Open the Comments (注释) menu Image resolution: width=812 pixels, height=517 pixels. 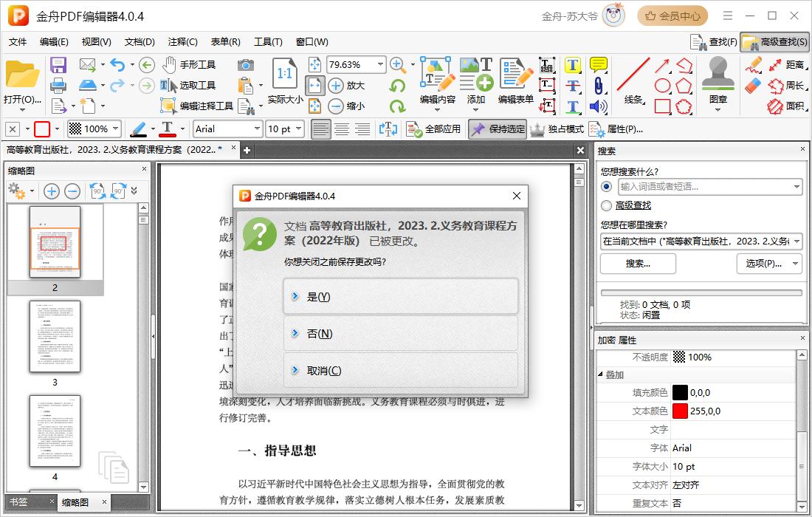coord(182,42)
